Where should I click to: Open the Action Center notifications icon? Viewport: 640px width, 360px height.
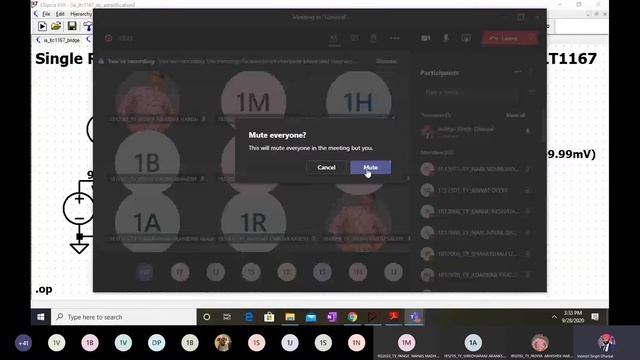tap(595, 317)
